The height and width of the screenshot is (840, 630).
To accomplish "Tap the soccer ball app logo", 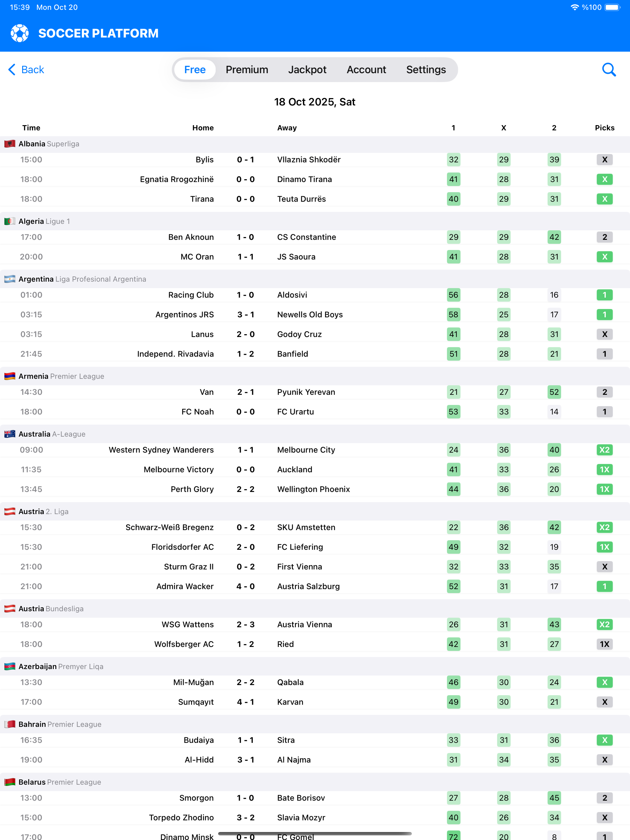I will pos(20,34).
